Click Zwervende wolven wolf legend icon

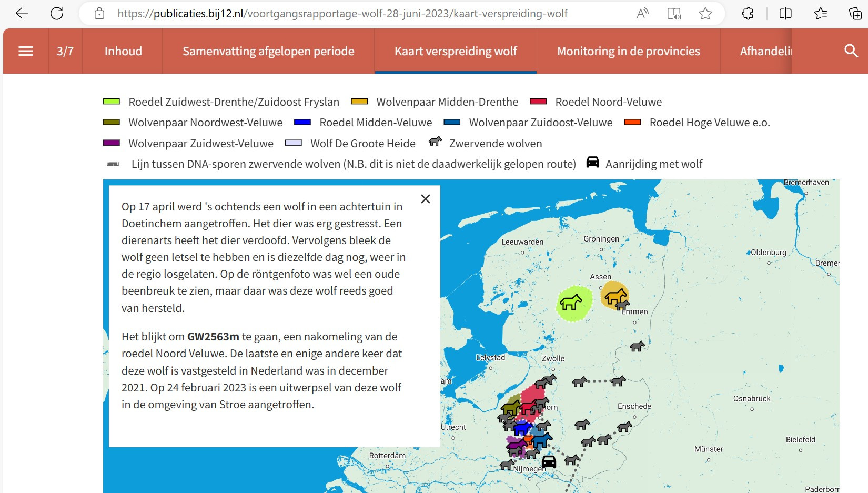435,142
